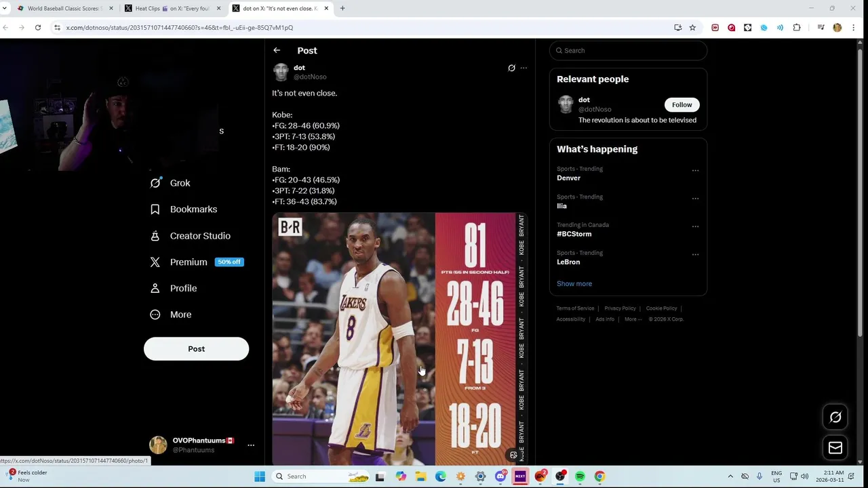Open the @dotNoso handle link on post
The height and width of the screenshot is (488, 868).
click(x=310, y=77)
